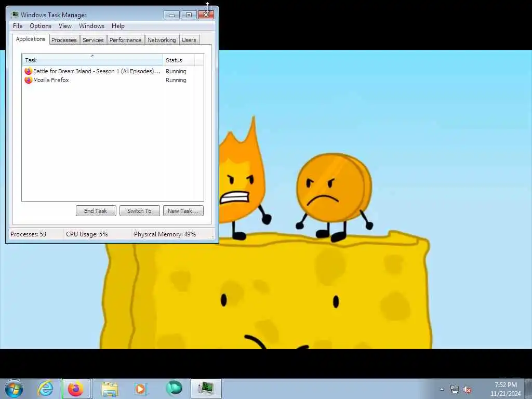
Task: Select the Battle for Dream Island task row
Action: (x=113, y=71)
